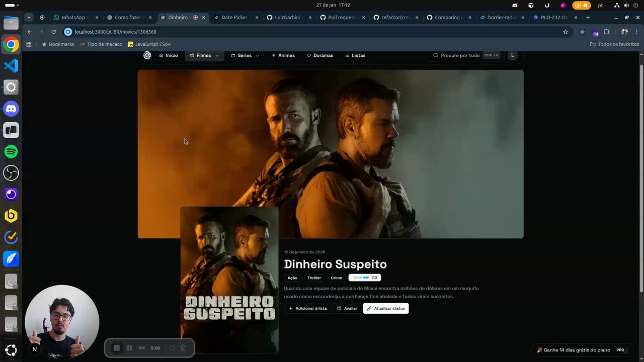Rewind the screen recording

[142, 348]
